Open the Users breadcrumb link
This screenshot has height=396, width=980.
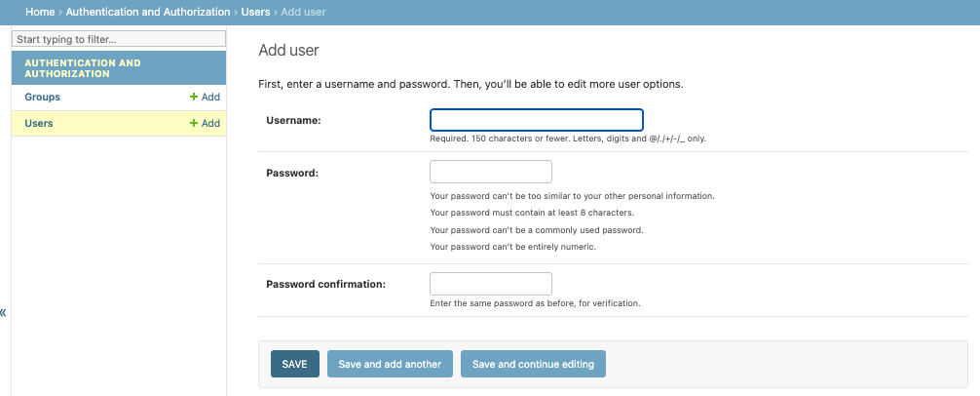255,12
